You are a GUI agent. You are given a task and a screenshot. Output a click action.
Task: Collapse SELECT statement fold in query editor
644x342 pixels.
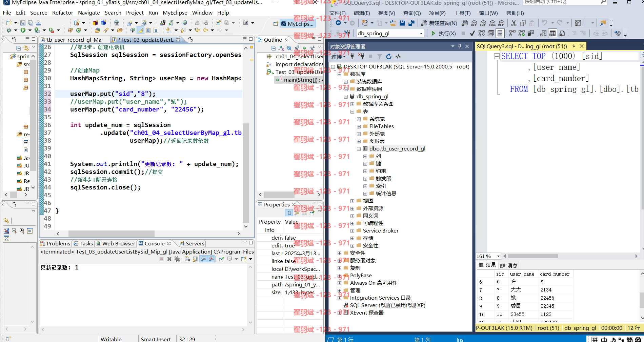pyautogui.click(x=497, y=56)
